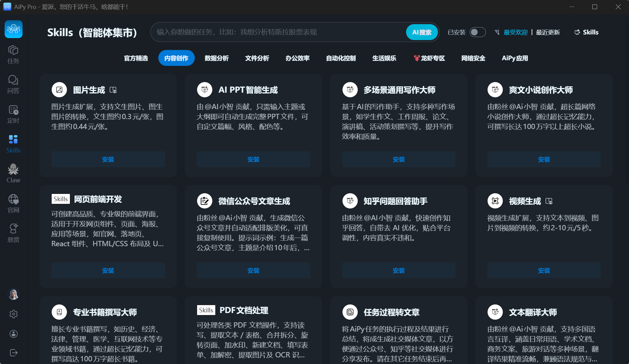
Task: Switch to 办公效率 category tab
Action: click(x=297, y=58)
